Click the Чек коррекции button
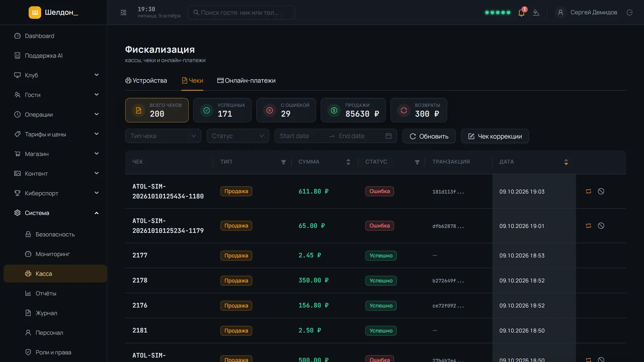Image resolution: width=644 pixels, height=362 pixels. tap(495, 136)
